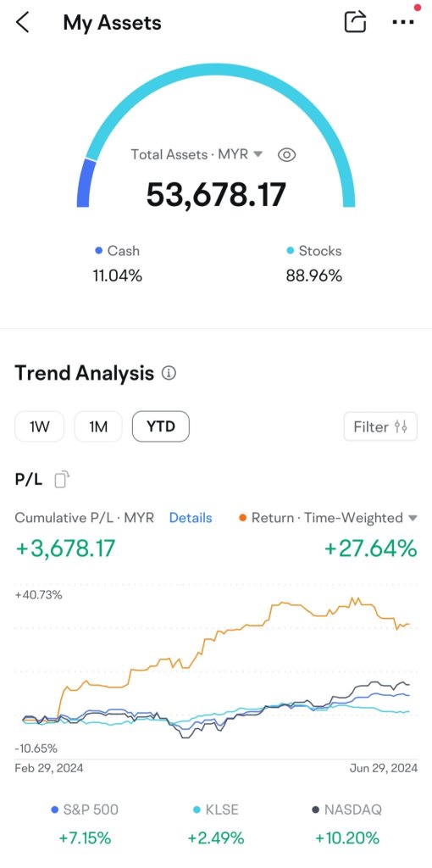
Task: Open Cumulative P/L Details link
Action: pyautogui.click(x=191, y=518)
